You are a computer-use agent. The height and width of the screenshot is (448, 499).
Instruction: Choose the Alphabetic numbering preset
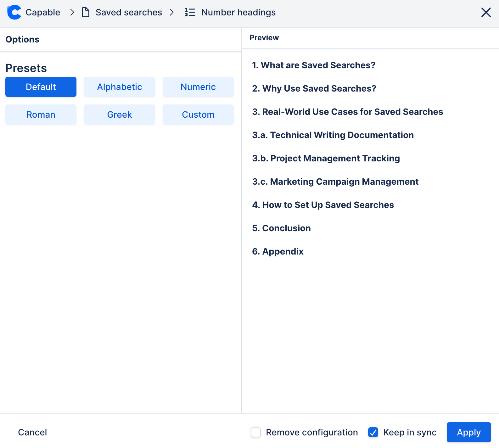[x=120, y=87]
